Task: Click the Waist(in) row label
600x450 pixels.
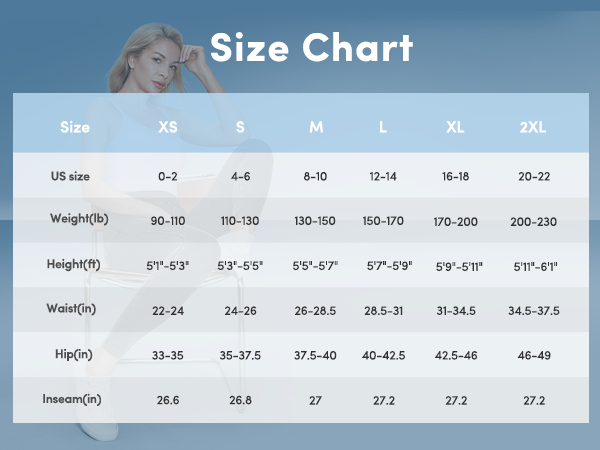Action: 71,308
